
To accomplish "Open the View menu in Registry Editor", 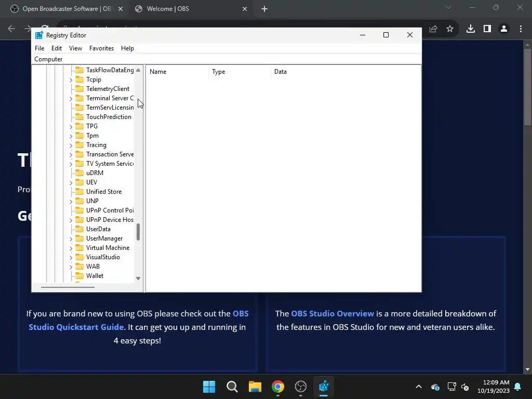I will (75, 48).
